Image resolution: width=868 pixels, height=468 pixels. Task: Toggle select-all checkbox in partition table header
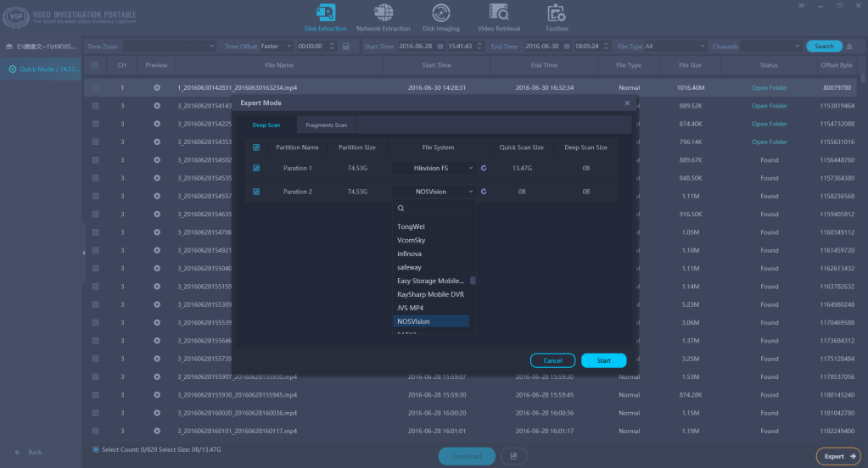pyautogui.click(x=256, y=147)
